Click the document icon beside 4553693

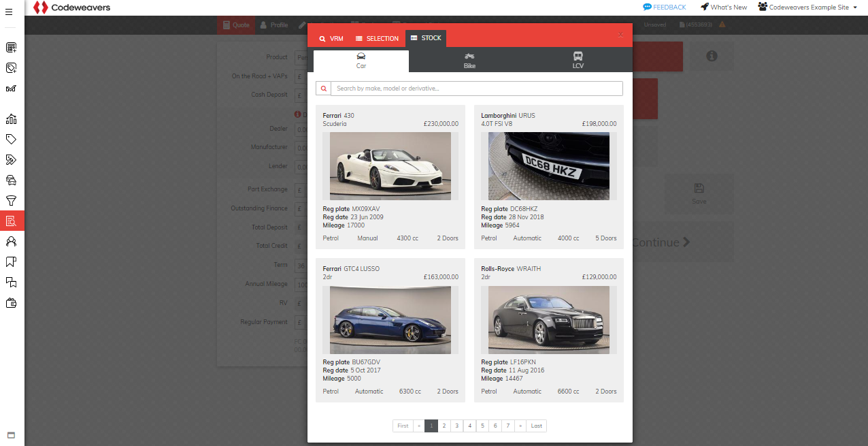tap(682, 25)
